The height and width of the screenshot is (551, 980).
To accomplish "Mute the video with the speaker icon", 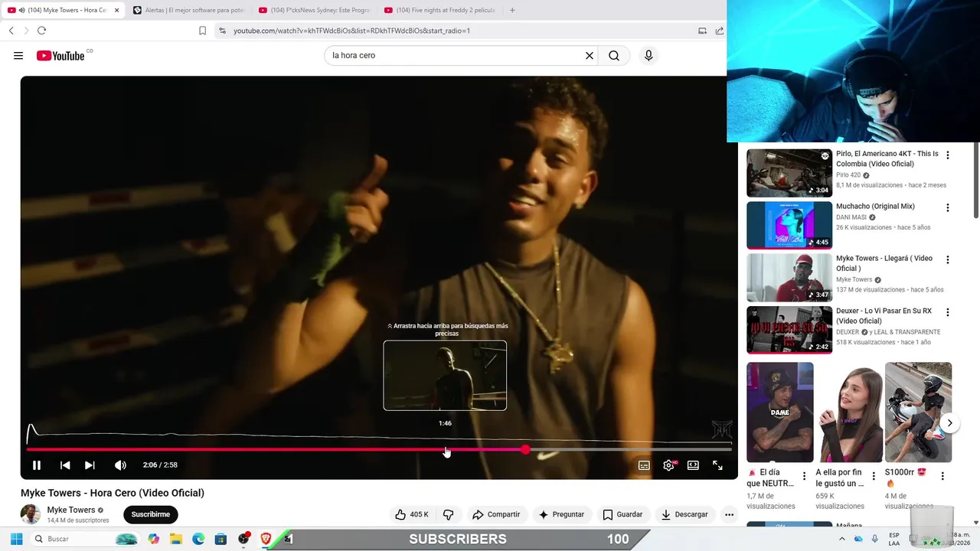I will pos(120,465).
